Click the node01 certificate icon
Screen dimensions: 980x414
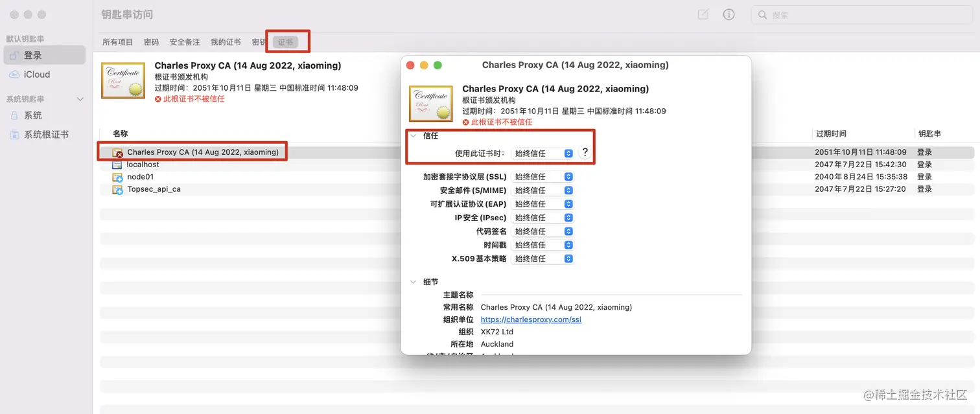pyautogui.click(x=117, y=177)
